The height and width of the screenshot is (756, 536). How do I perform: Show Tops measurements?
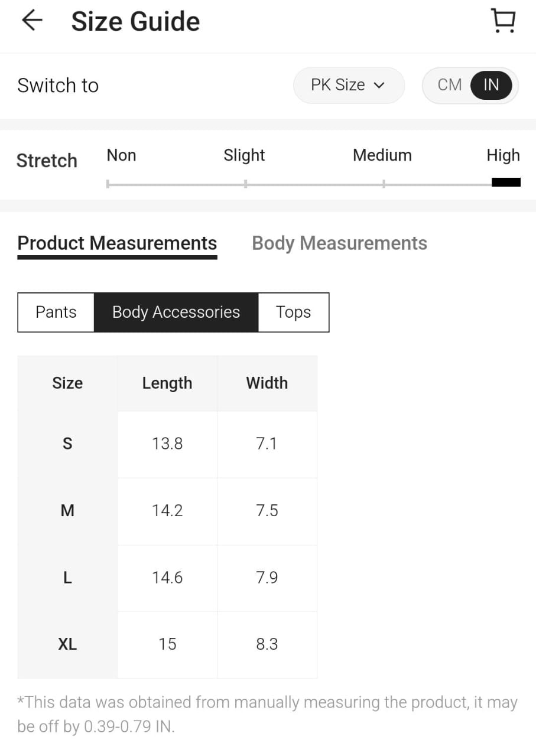[x=293, y=312]
